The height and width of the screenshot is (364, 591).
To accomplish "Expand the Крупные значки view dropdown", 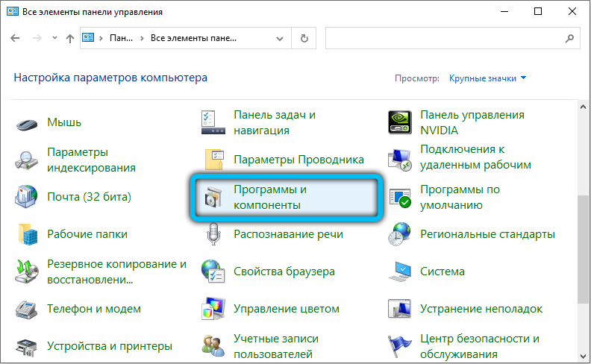I will (487, 78).
